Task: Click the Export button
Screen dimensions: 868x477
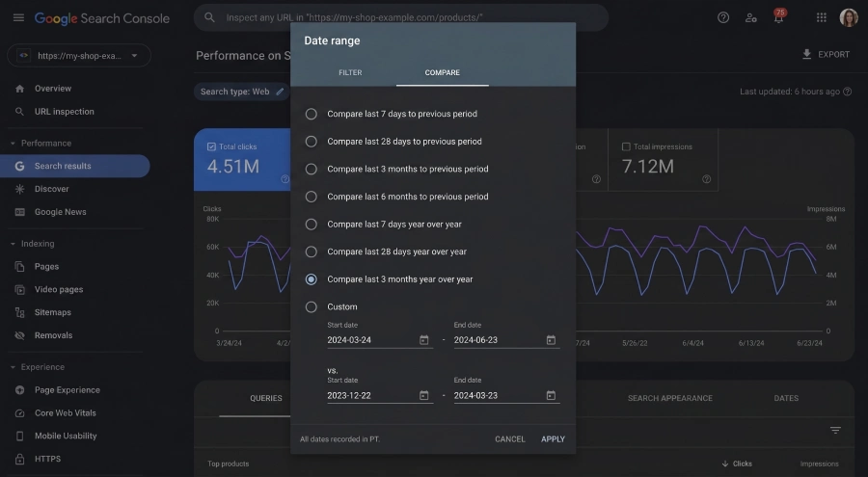Action: point(826,54)
